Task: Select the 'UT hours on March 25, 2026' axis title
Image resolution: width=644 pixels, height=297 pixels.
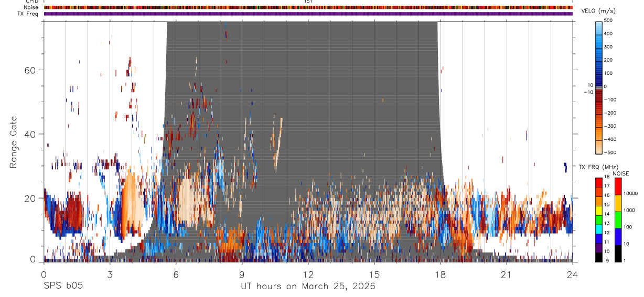Action: [308, 287]
